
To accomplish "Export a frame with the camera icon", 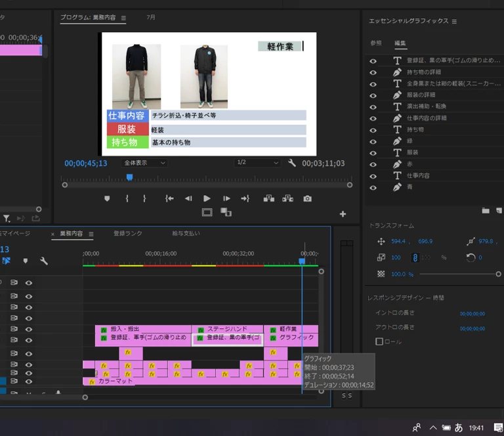I will [x=307, y=199].
